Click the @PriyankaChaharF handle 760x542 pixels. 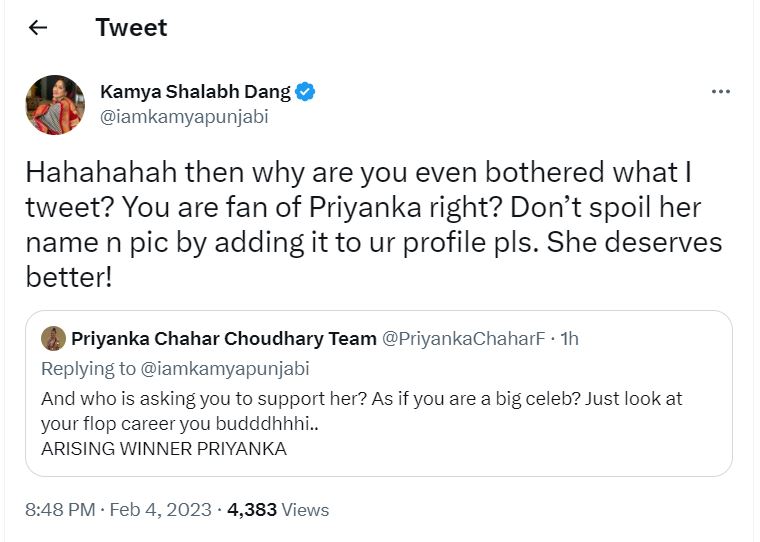pyautogui.click(x=464, y=339)
